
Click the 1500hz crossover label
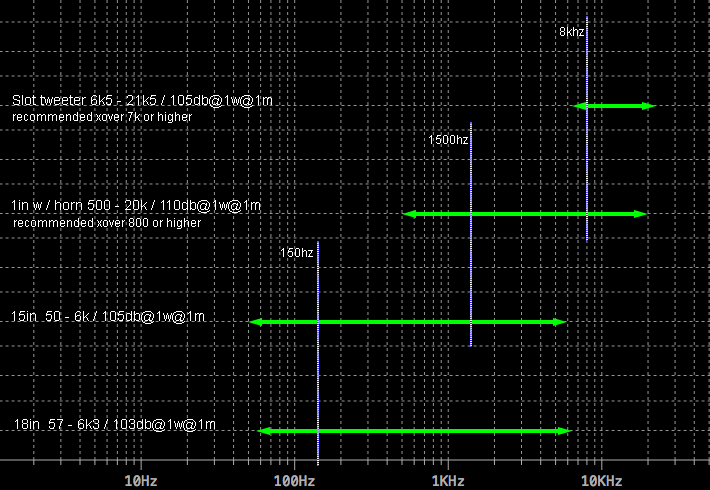coord(448,139)
